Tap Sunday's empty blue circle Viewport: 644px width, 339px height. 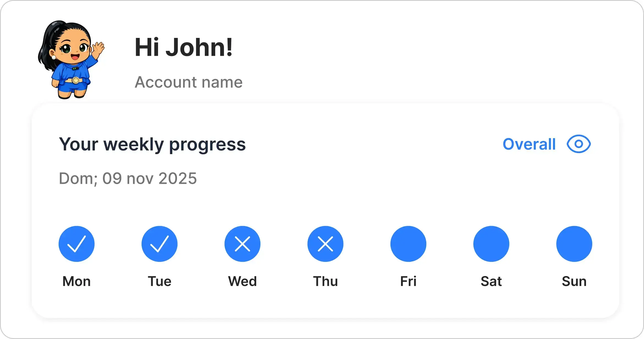574,244
